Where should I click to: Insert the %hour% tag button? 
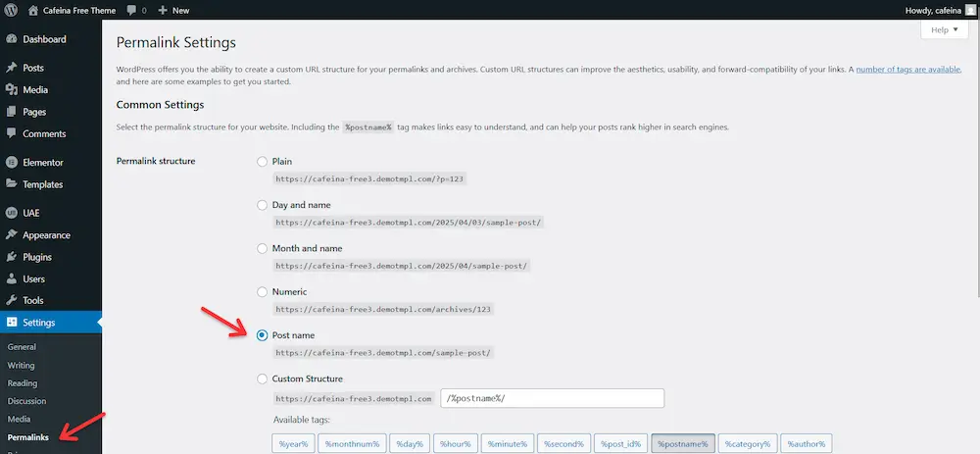tap(456, 444)
